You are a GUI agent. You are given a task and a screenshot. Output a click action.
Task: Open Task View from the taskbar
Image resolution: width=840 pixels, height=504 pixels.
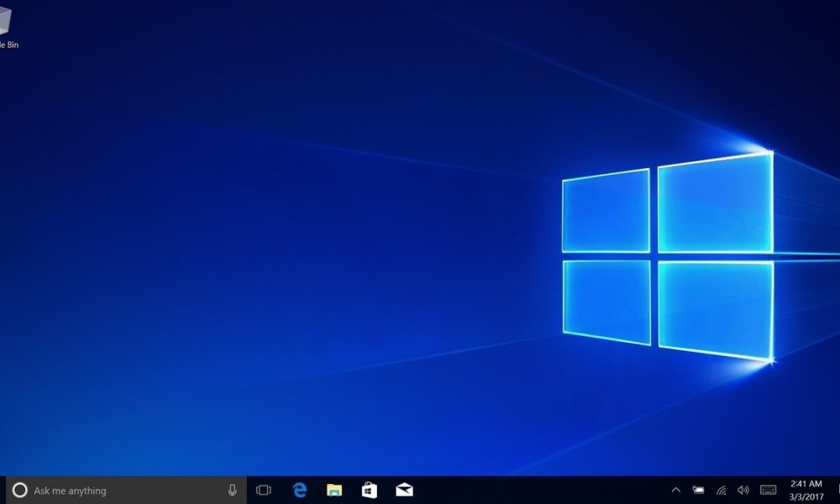tap(264, 490)
